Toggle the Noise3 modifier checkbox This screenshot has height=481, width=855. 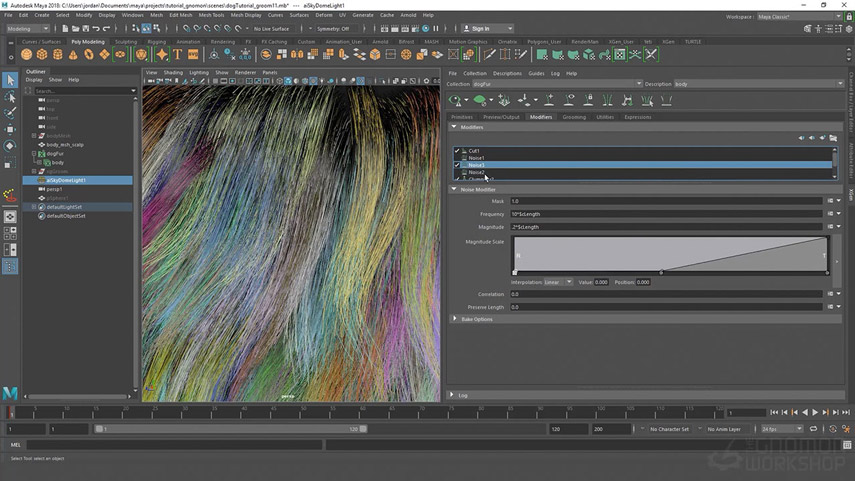(x=457, y=165)
